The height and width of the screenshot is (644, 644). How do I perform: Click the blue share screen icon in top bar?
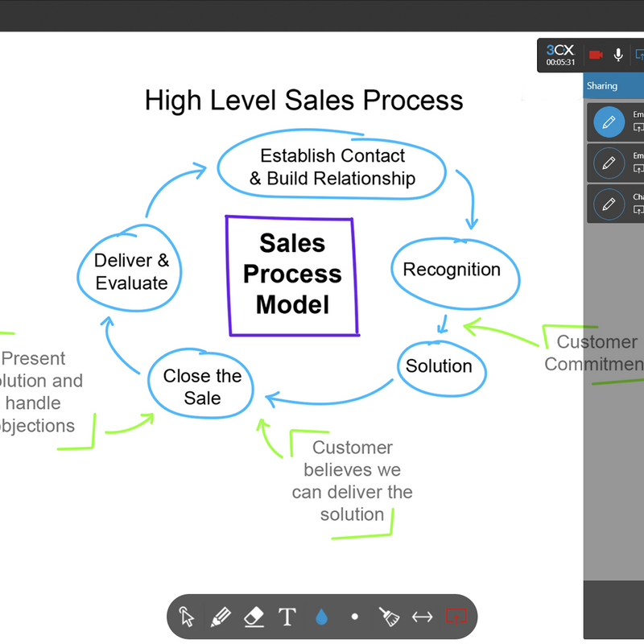click(639, 55)
